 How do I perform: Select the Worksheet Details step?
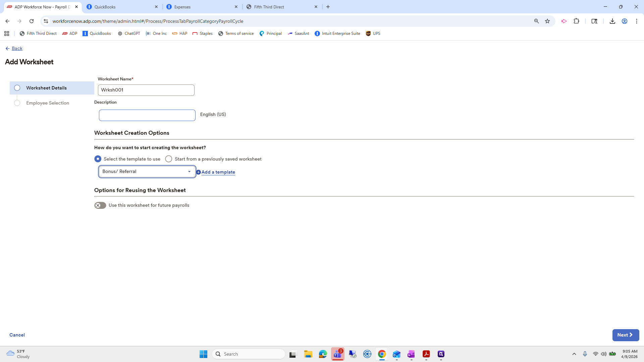52,88
